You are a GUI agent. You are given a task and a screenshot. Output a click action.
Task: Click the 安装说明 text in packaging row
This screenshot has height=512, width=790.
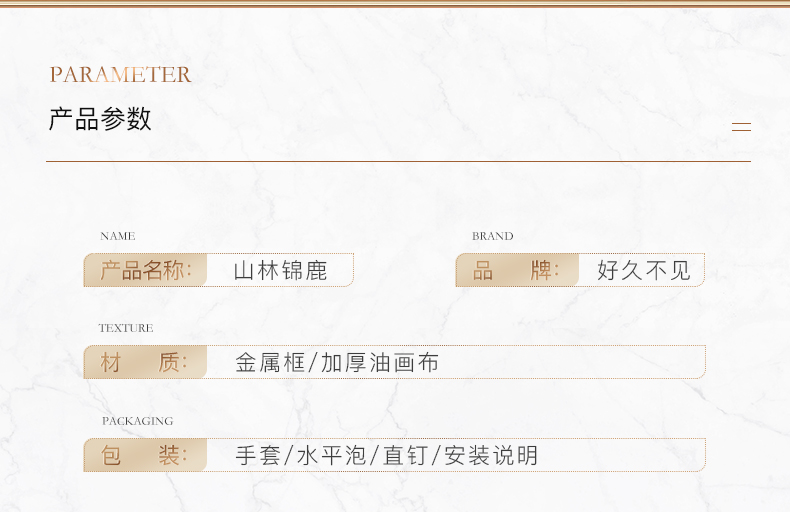[x=491, y=456]
